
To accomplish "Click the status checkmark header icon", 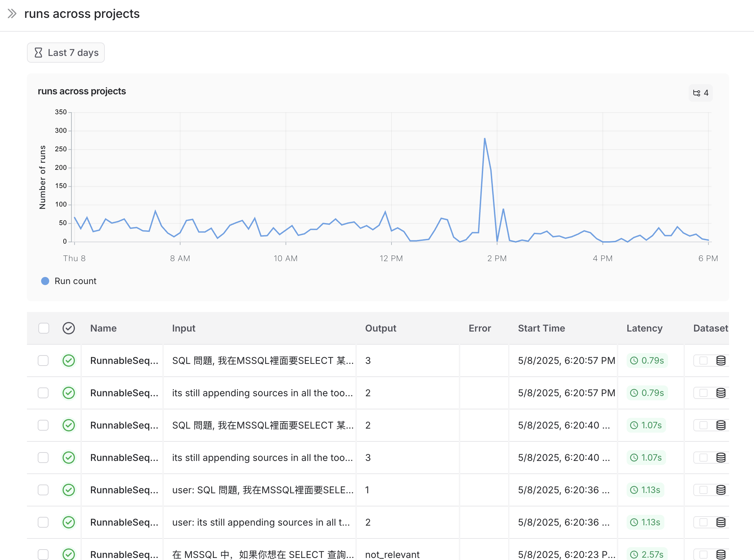I will pos(68,328).
